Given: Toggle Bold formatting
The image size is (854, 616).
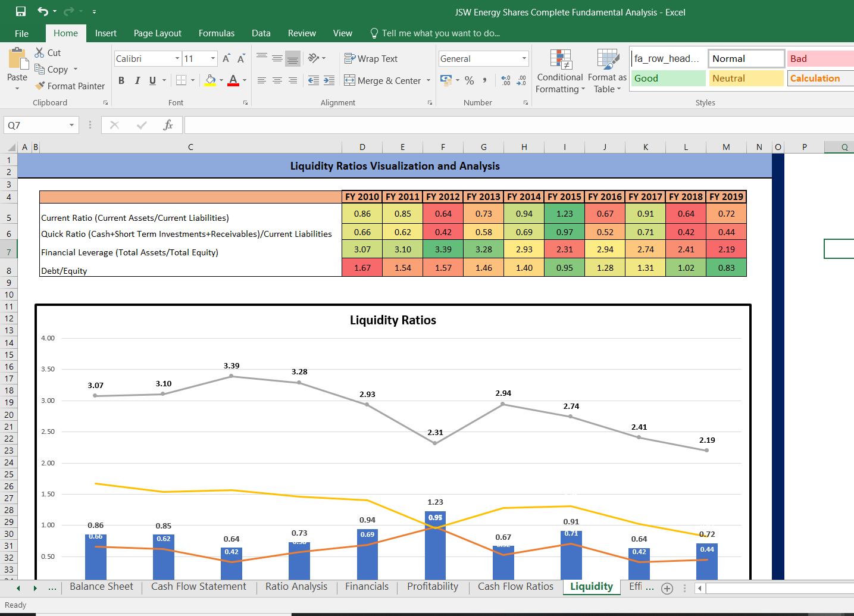Looking at the screenshot, I should tap(121, 80).
